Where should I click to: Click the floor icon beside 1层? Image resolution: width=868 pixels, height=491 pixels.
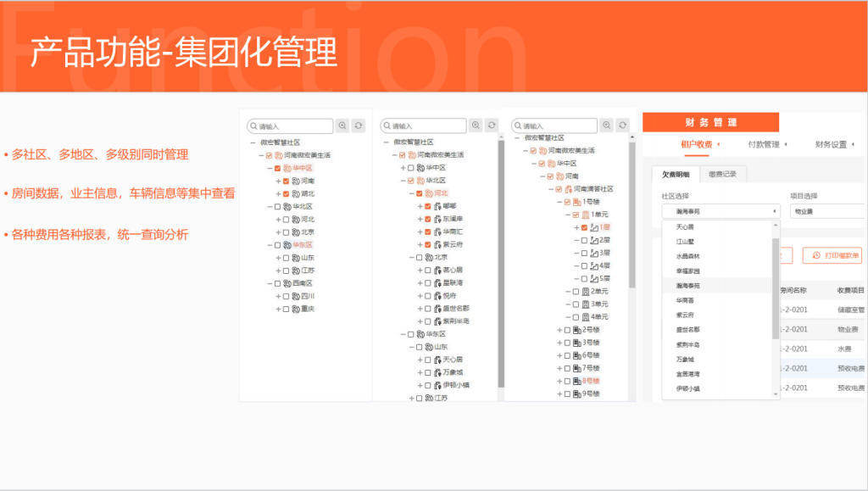[x=593, y=226]
